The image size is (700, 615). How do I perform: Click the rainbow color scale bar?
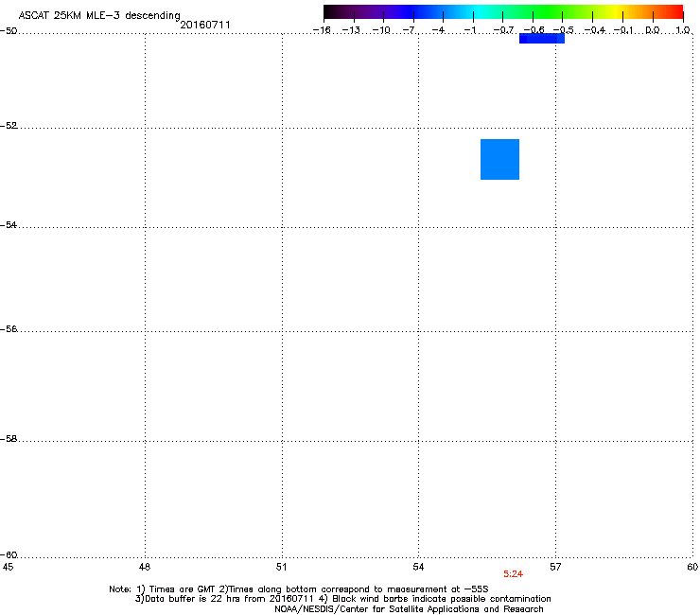coord(503,11)
